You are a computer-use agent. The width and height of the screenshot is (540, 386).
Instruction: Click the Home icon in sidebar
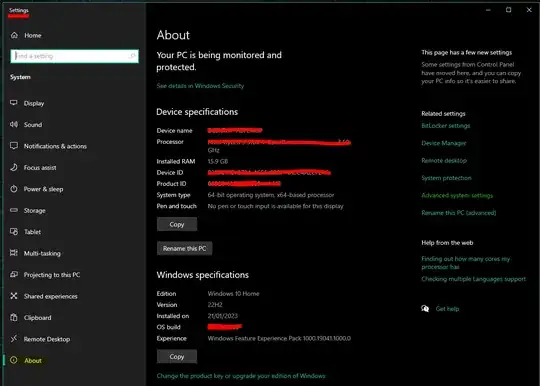[14, 35]
